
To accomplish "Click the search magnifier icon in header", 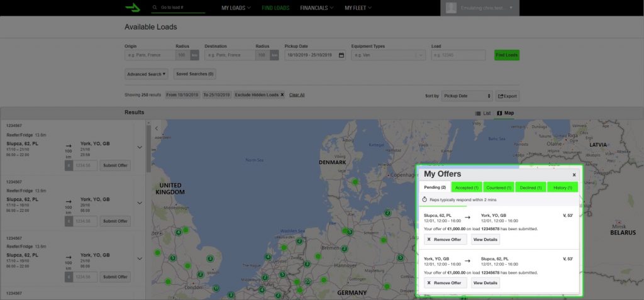I will pos(155,8).
